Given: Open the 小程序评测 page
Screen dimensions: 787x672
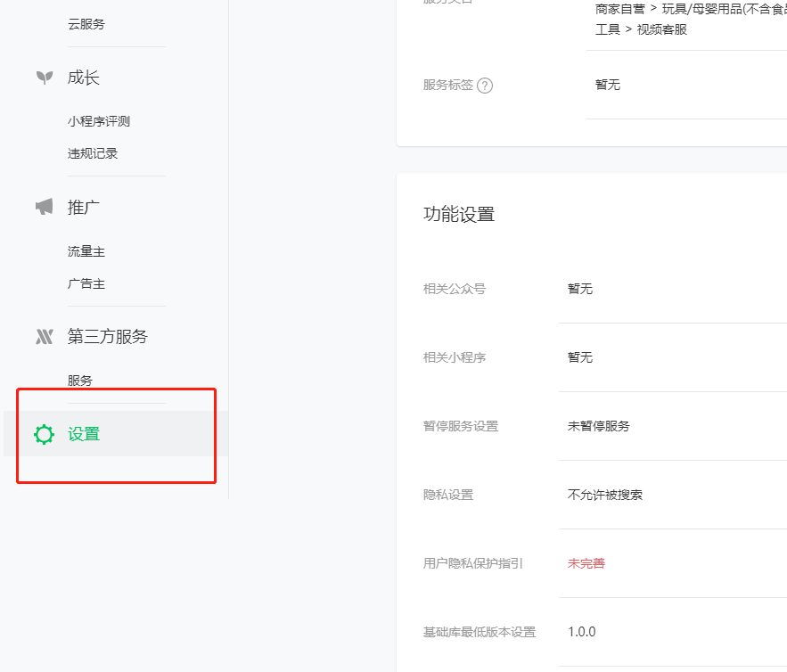Looking at the screenshot, I should 99,121.
